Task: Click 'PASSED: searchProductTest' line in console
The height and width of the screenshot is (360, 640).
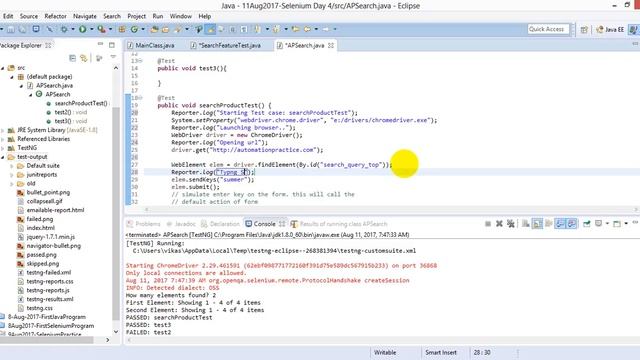Action: pyautogui.click(x=169, y=318)
